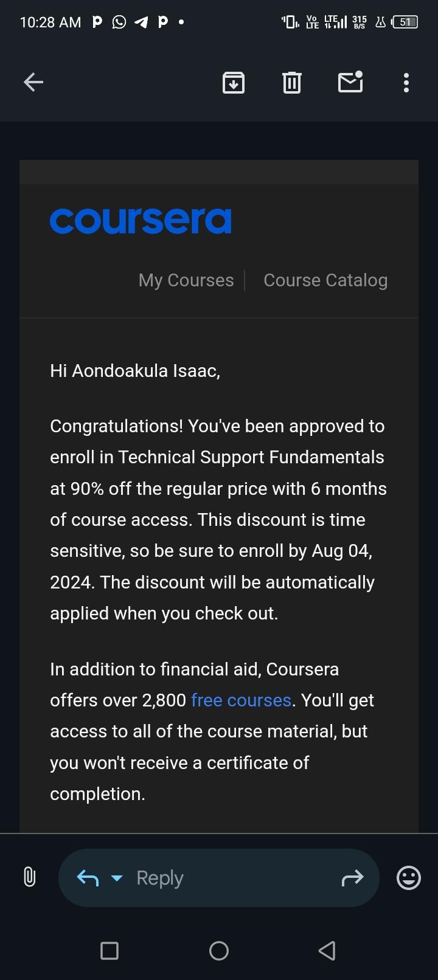Tap the WhatsApp notification icon in status bar
438x980 pixels.
(119, 22)
